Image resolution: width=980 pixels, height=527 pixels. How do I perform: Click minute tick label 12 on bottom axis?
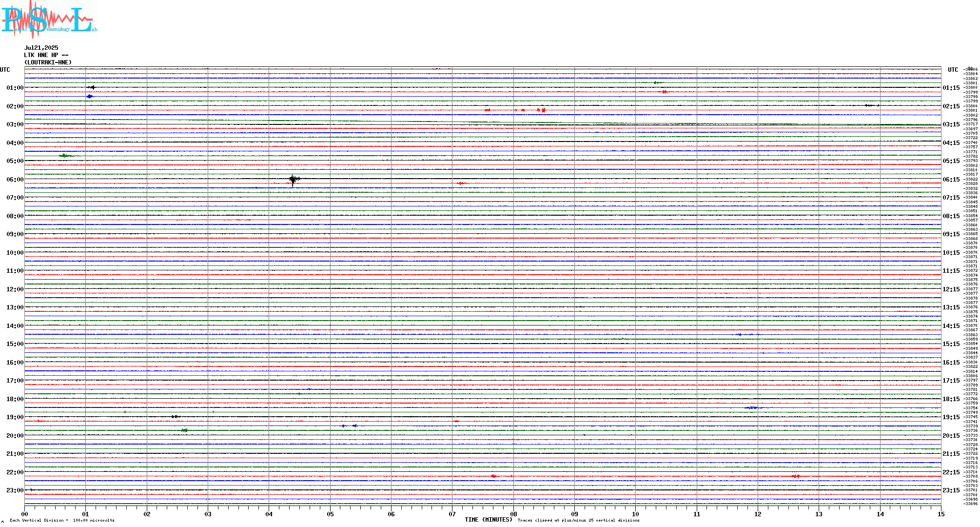click(x=758, y=514)
